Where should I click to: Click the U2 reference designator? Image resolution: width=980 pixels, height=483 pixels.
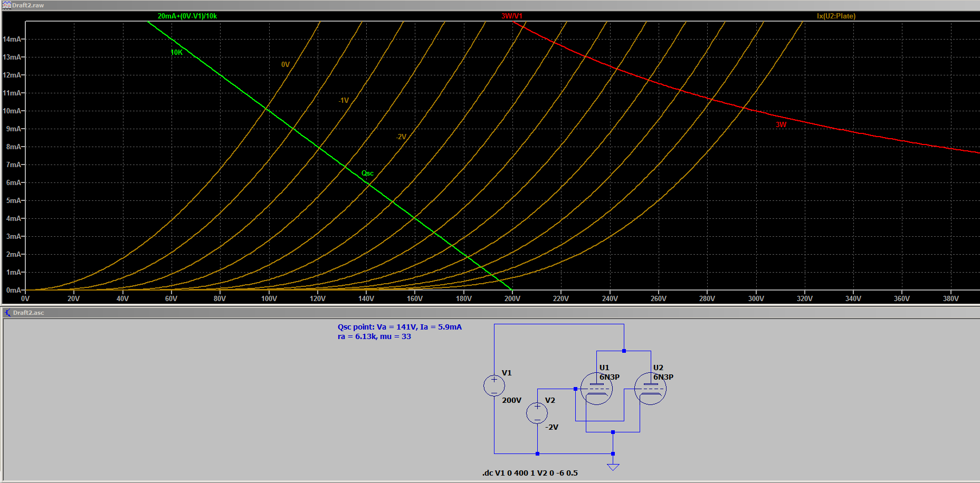pyautogui.click(x=658, y=368)
